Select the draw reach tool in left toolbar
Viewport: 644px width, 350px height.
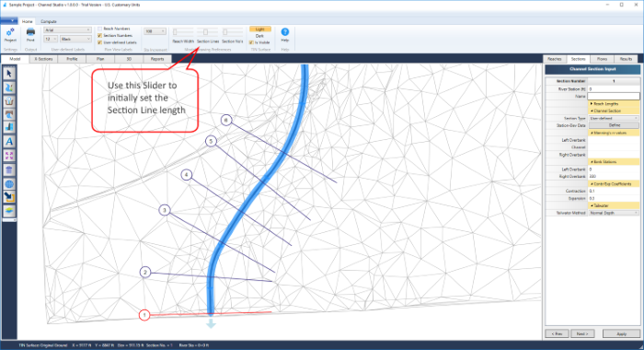(9, 87)
